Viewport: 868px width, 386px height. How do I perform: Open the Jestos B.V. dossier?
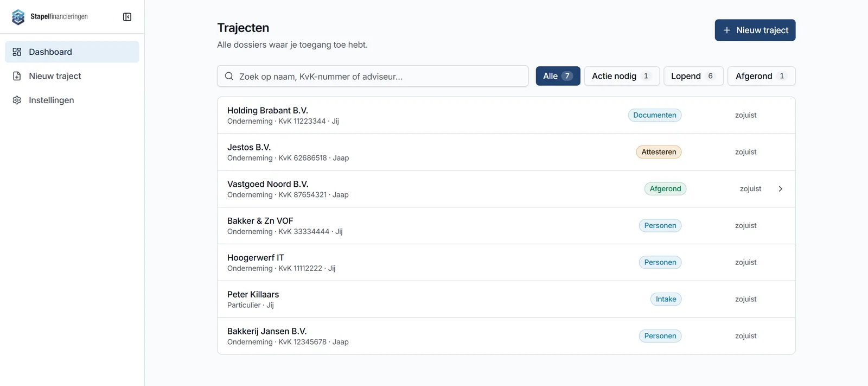(506, 152)
